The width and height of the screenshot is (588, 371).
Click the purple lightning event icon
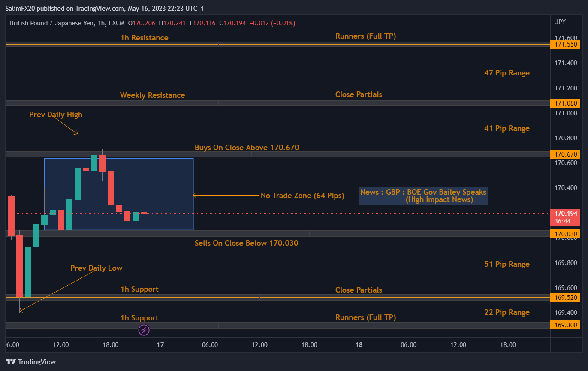(144, 330)
